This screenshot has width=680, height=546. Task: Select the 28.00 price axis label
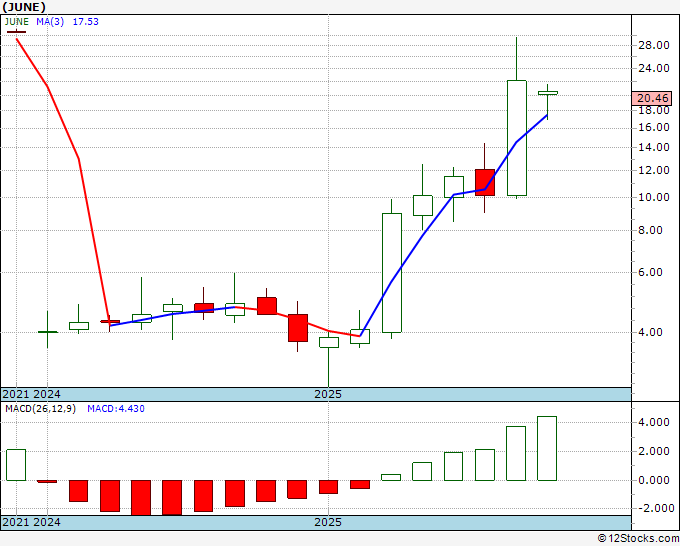654,46
